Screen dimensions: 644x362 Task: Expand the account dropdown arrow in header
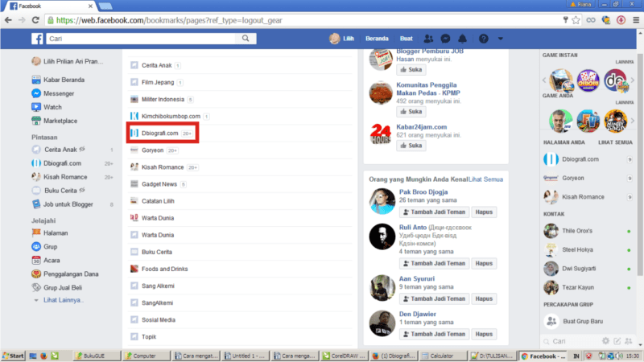[500, 39]
